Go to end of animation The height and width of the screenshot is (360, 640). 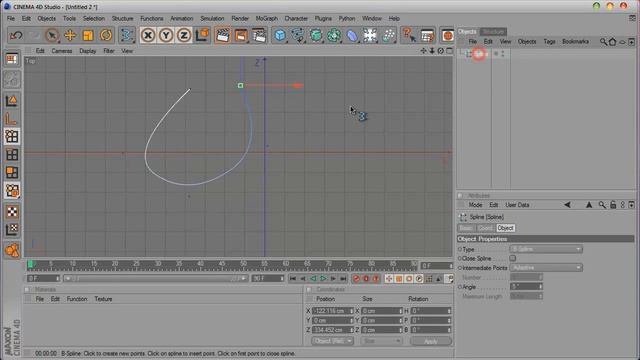pos(343,278)
